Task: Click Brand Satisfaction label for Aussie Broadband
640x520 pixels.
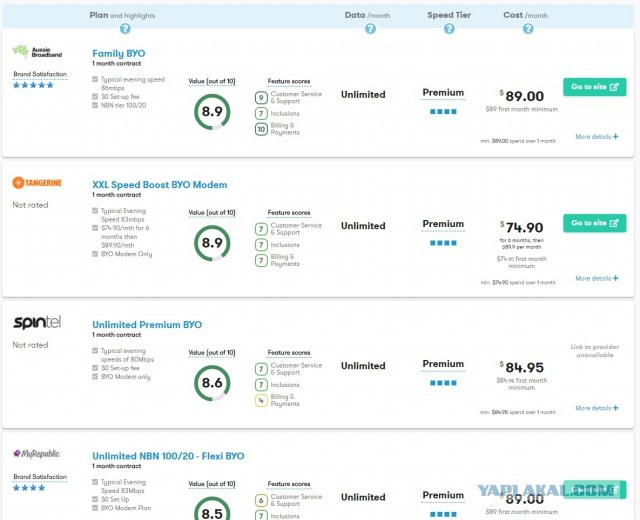Action: [x=40, y=74]
